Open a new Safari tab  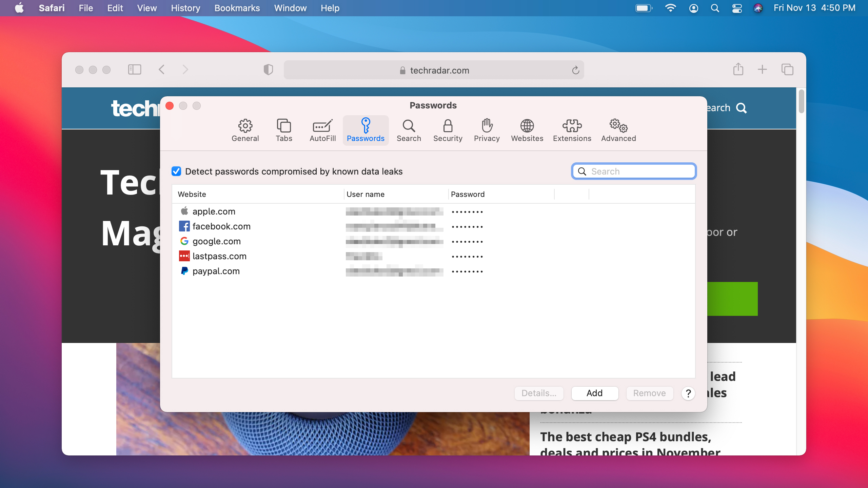[x=762, y=69]
